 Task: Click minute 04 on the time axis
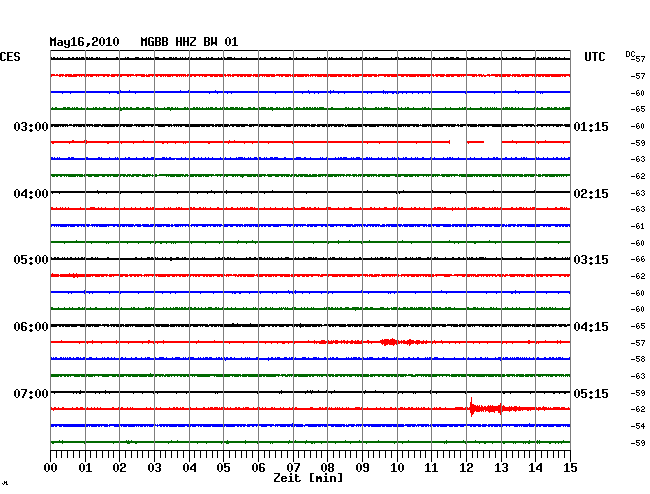189,467
